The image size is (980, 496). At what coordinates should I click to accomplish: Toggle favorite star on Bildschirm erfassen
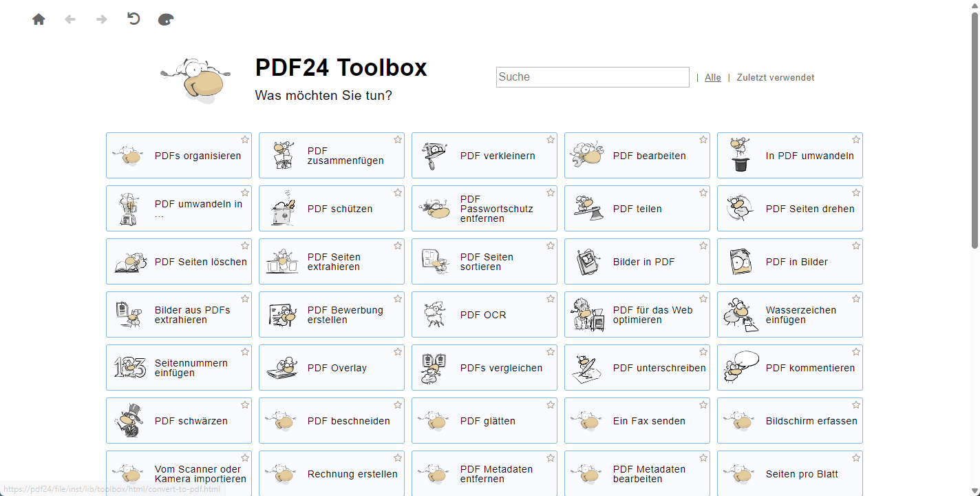coord(856,405)
